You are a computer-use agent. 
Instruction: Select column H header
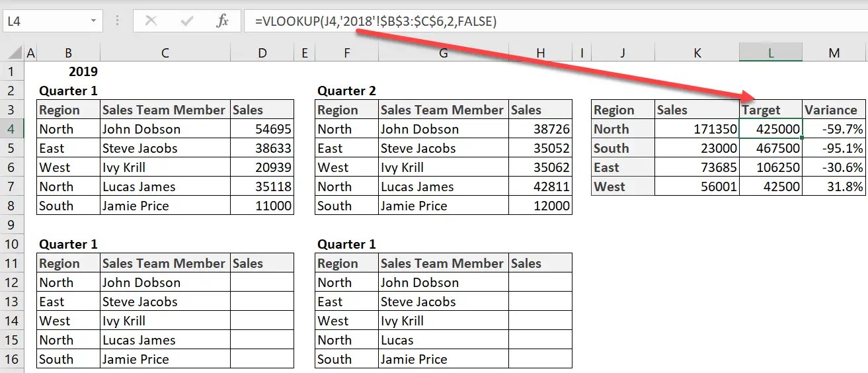point(541,53)
